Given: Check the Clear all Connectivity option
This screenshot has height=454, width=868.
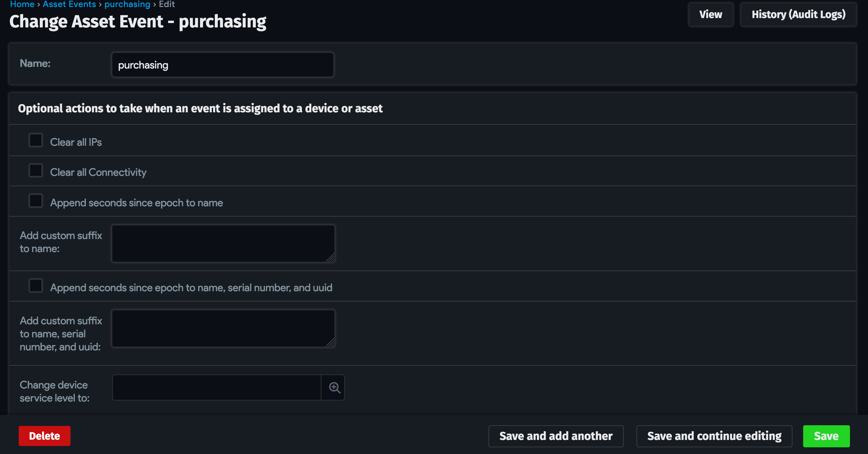Looking at the screenshot, I should tap(35, 171).
